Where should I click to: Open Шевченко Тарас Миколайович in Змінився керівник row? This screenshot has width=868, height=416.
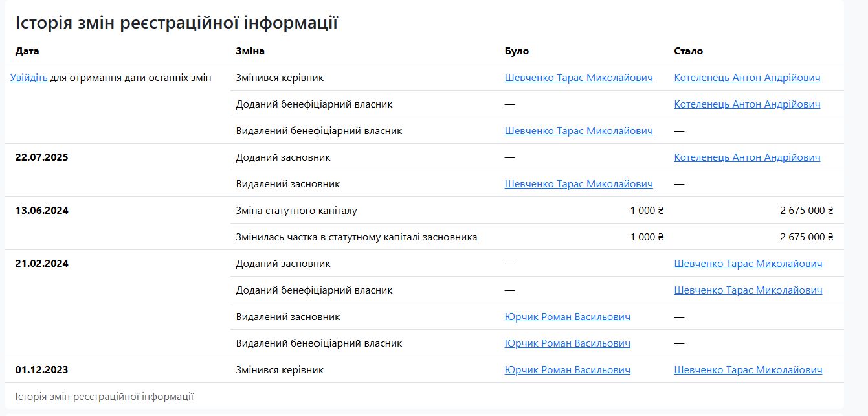[579, 78]
